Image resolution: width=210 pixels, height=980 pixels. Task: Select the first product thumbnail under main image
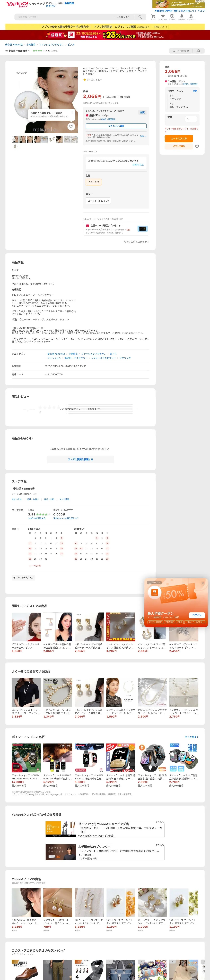tap(15, 139)
